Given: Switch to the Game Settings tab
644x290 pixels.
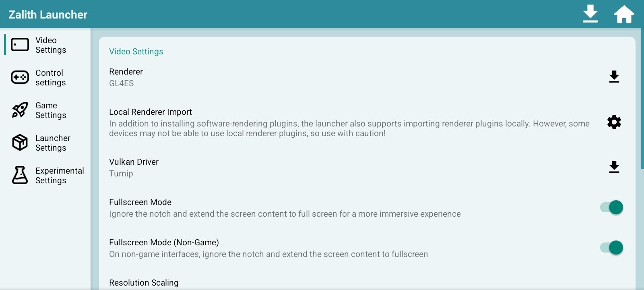Looking at the screenshot, I should pos(51,110).
